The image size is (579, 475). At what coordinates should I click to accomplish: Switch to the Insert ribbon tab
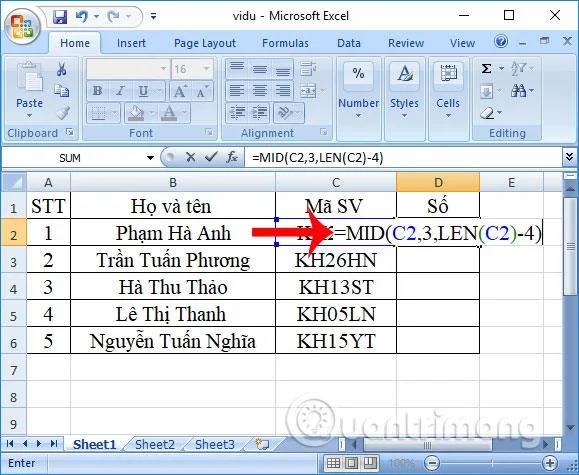(131, 43)
